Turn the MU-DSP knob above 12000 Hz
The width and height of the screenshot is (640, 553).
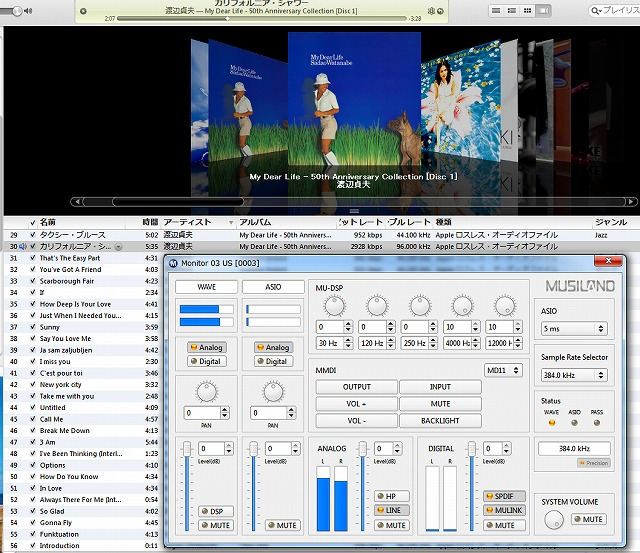click(505, 306)
